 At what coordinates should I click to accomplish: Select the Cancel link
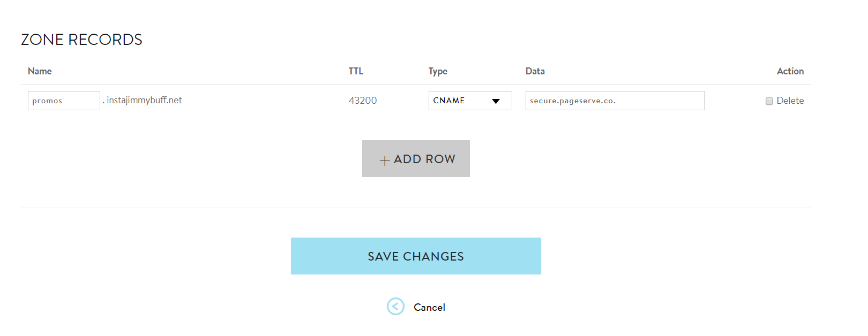tap(429, 307)
